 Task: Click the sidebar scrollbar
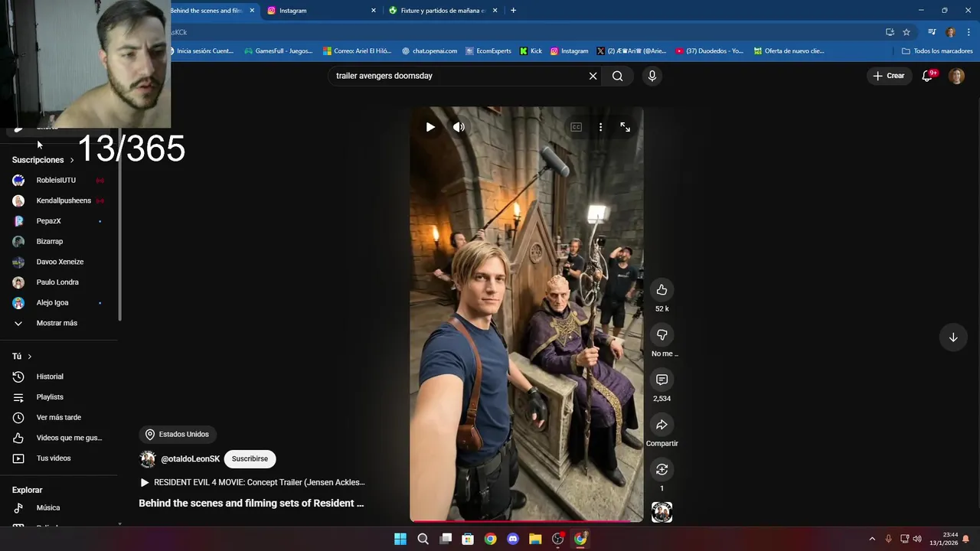coord(119,226)
